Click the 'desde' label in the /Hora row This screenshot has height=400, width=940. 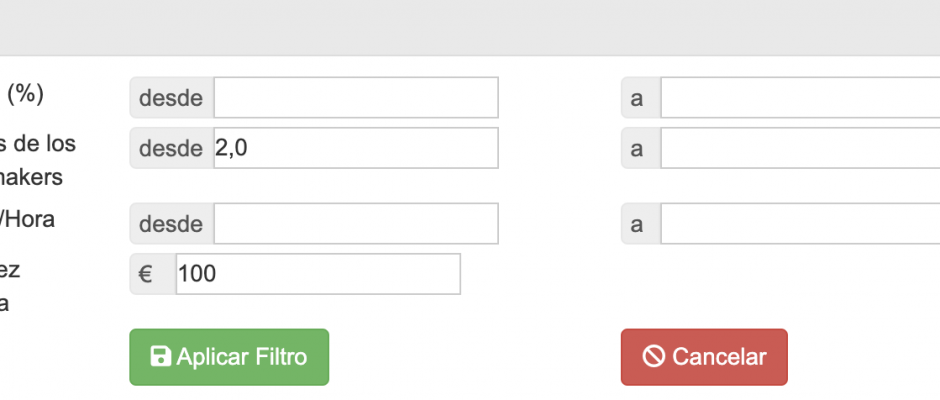[171, 224]
